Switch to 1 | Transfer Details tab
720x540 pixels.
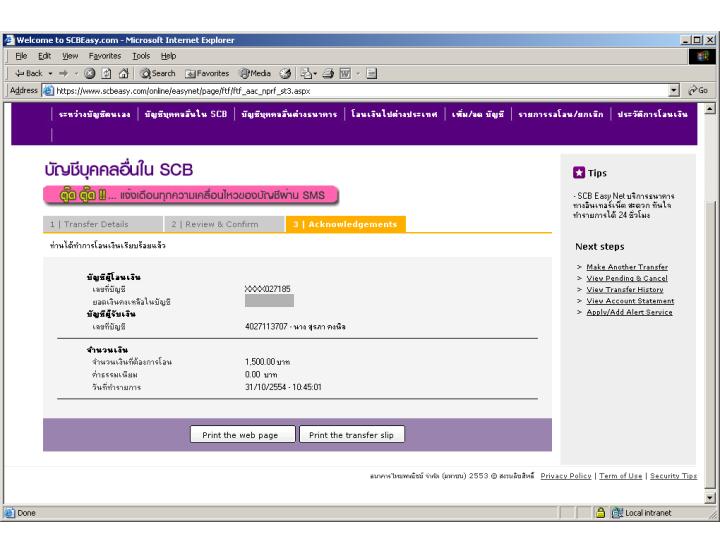[x=103, y=224]
